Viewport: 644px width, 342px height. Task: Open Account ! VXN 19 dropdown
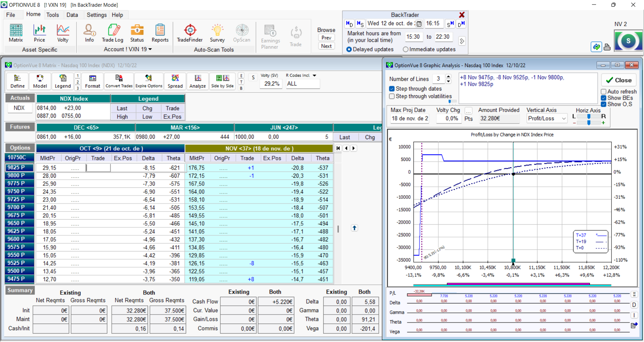click(128, 49)
